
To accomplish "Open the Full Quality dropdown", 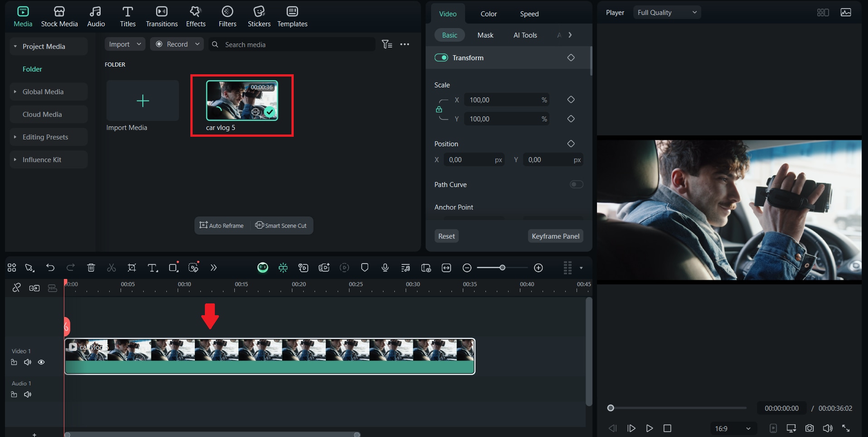I will coord(667,13).
